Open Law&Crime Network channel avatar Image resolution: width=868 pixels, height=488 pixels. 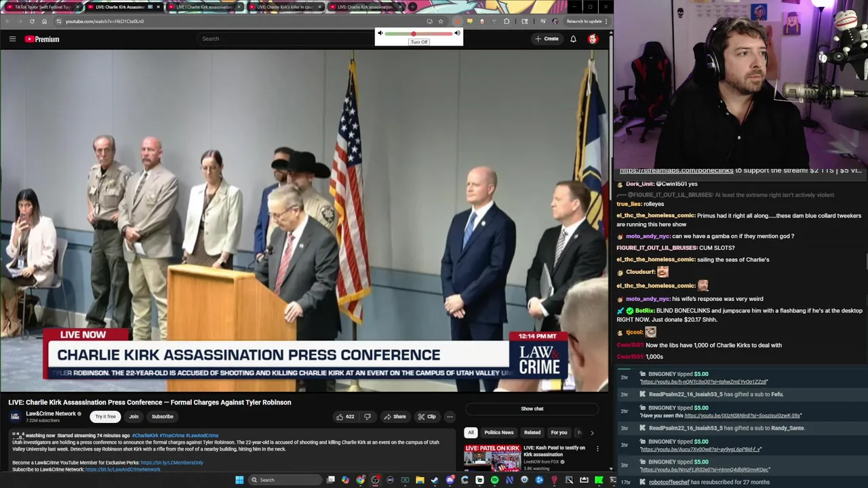tap(15, 416)
